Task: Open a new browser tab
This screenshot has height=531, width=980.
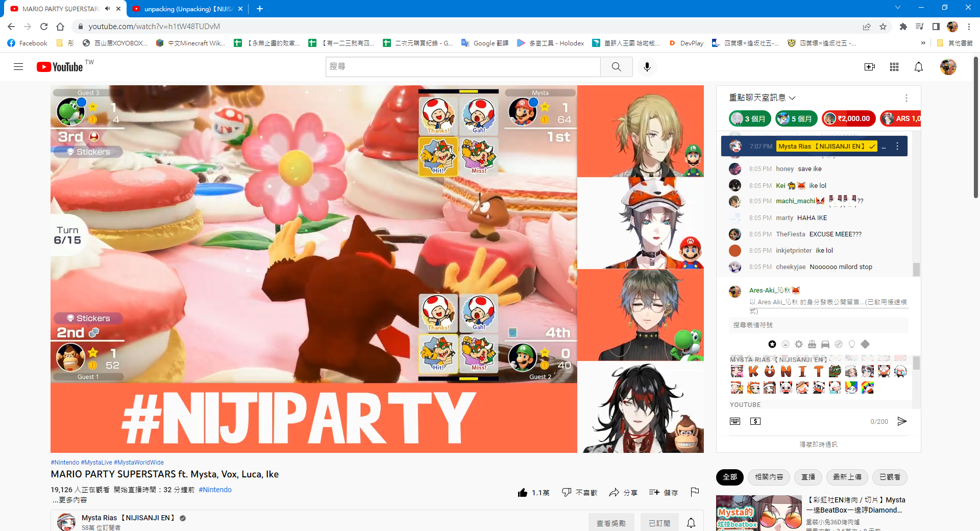Action: point(259,9)
